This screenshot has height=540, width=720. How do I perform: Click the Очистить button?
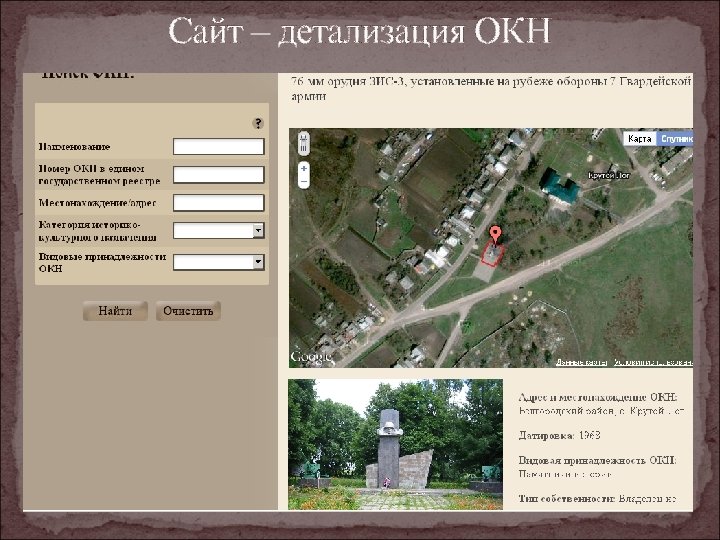(x=188, y=311)
